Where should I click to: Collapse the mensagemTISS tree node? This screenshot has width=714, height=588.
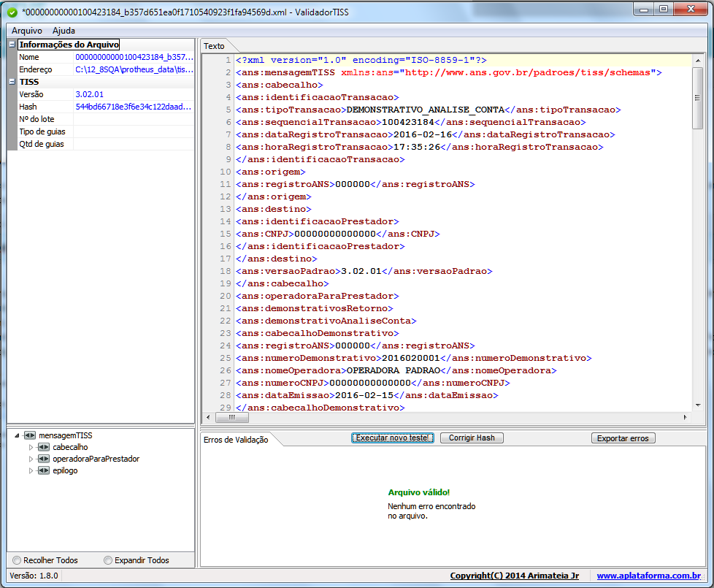coord(17,435)
